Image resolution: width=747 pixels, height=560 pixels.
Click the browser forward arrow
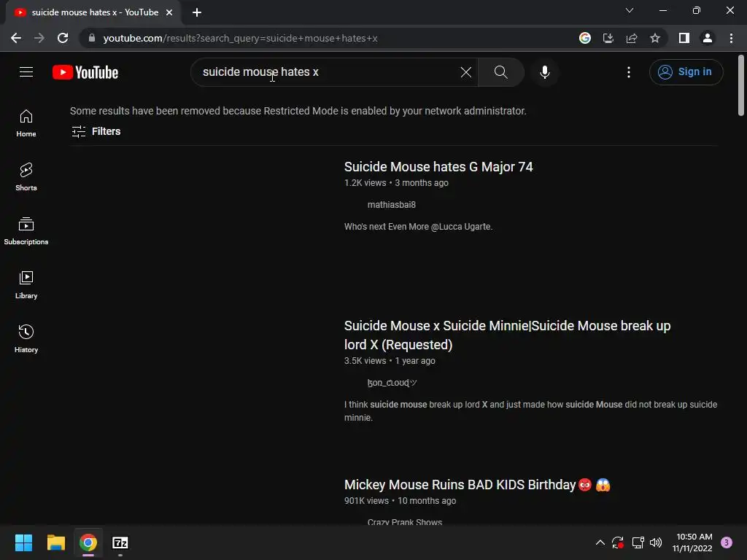click(39, 38)
